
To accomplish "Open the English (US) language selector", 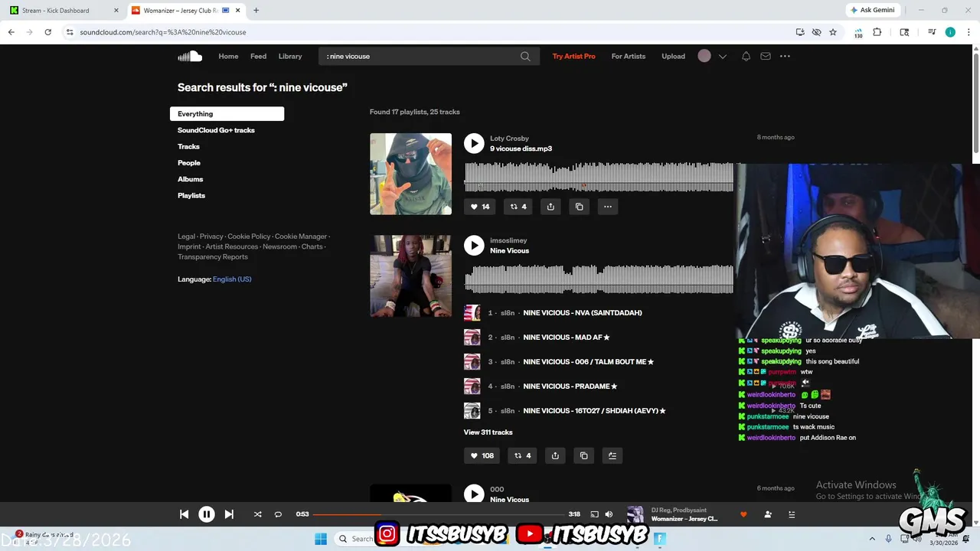I will point(232,279).
